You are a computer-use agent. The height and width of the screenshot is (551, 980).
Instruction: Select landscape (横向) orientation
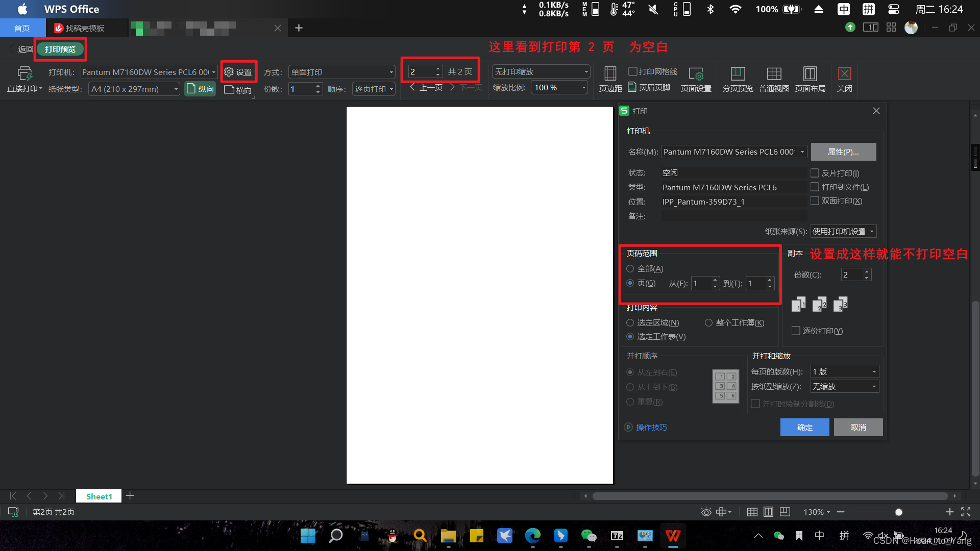[238, 90]
